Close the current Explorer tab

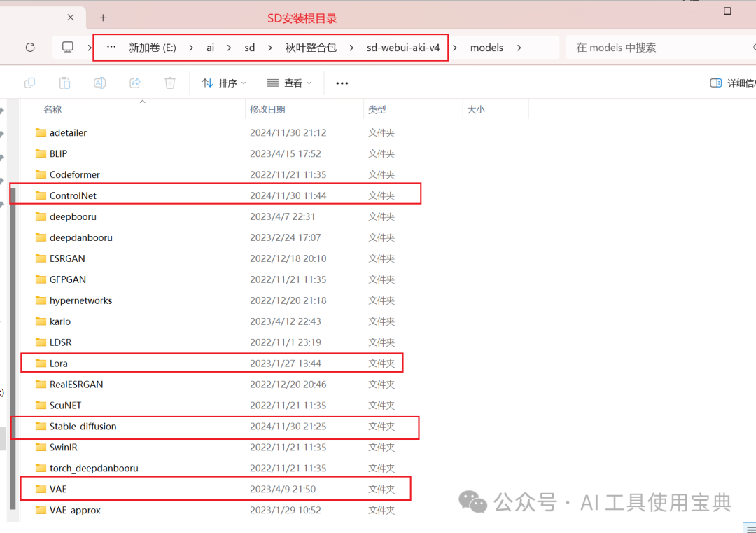click(x=71, y=18)
